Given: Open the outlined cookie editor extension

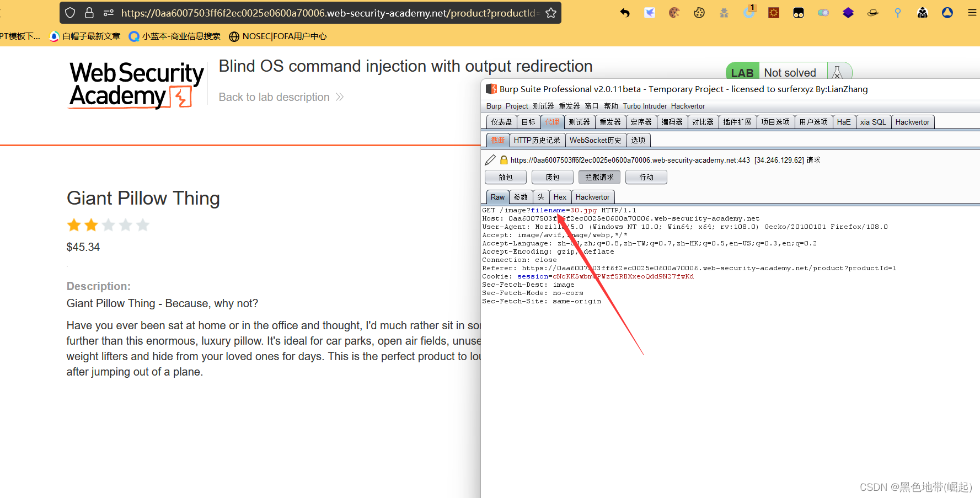Looking at the screenshot, I should pos(699,13).
